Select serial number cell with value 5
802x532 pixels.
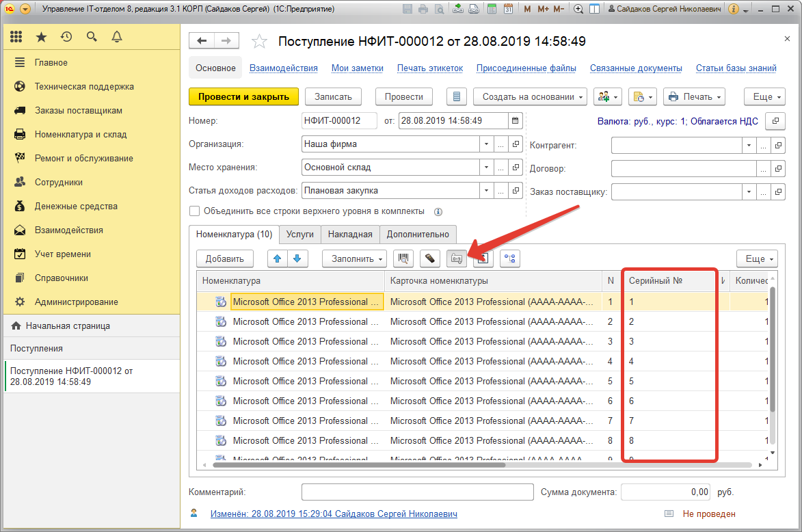[x=670, y=381]
